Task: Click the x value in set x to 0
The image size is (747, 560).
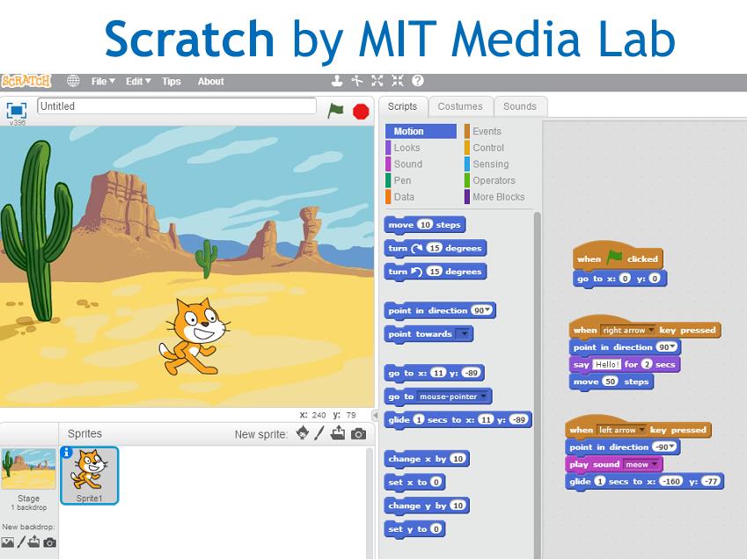Action: (436, 483)
